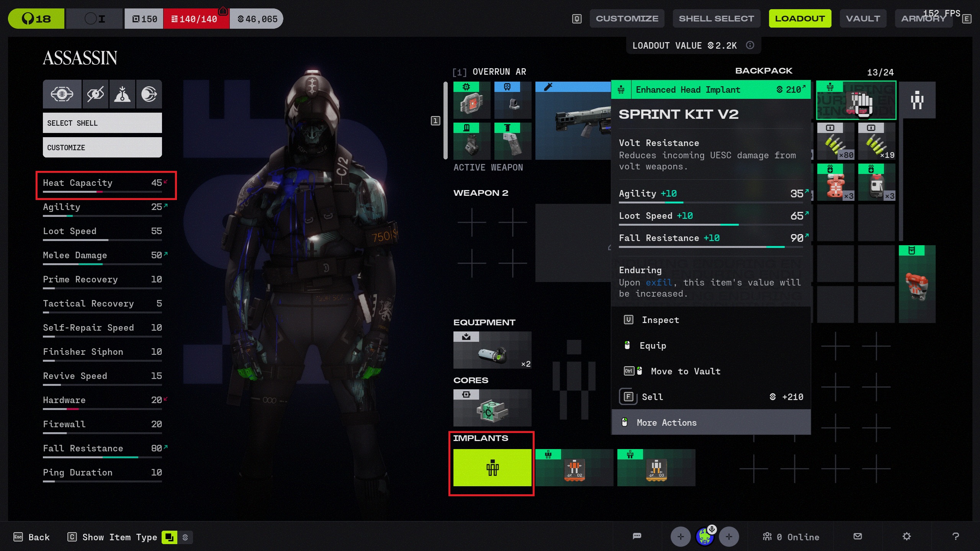
Task: Click the loadout value info icon
Action: click(x=750, y=46)
